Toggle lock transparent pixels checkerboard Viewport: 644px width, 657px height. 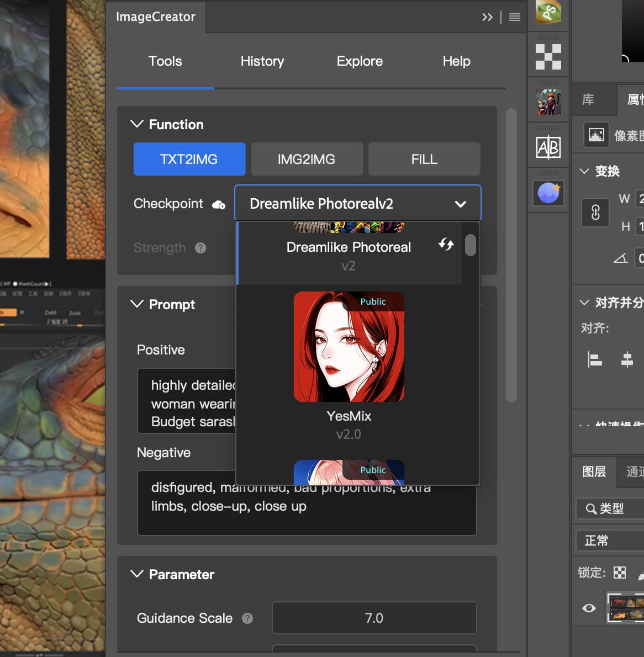(x=620, y=573)
